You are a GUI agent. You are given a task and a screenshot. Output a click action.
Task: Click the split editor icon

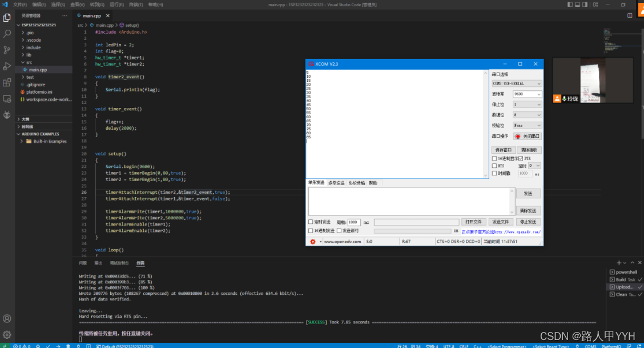(630, 15)
